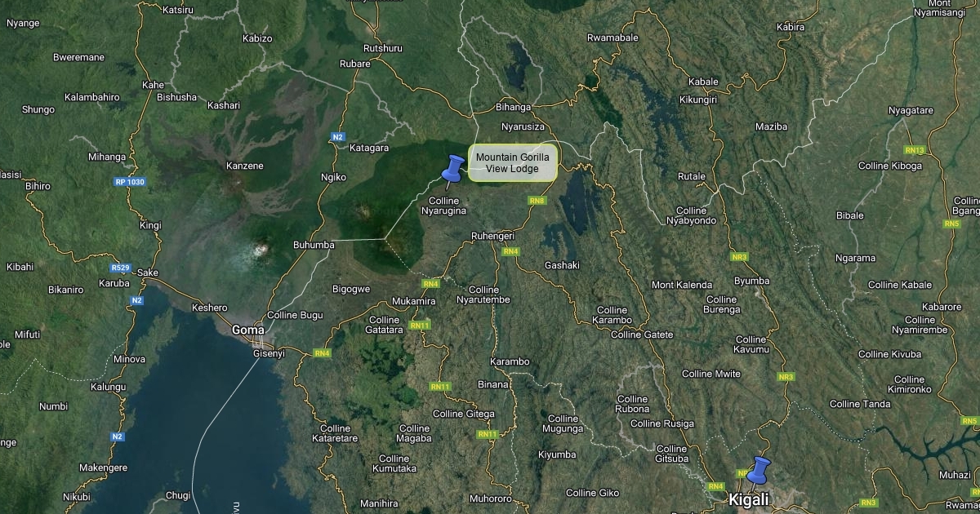This screenshot has width=980, height=514.
Task: Select the R529 road marker
Action: pyautogui.click(x=120, y=267)
